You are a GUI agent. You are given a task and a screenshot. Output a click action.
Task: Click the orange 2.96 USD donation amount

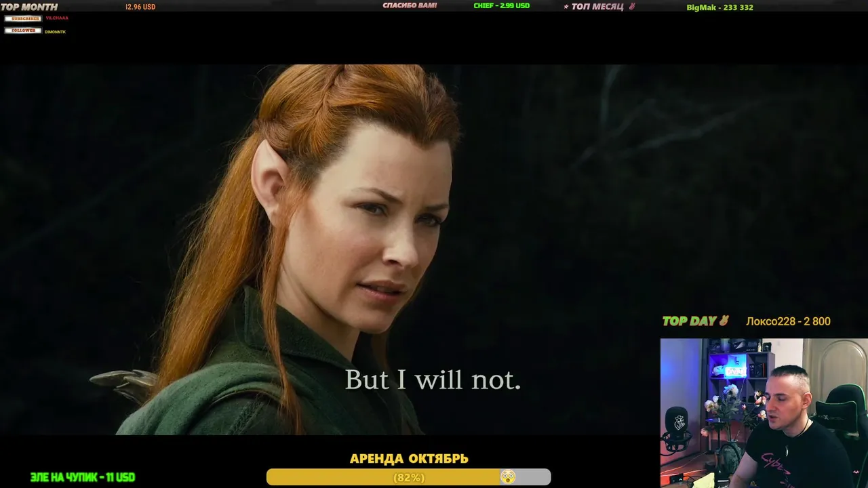pyautogui.click(x=140, y=7)
